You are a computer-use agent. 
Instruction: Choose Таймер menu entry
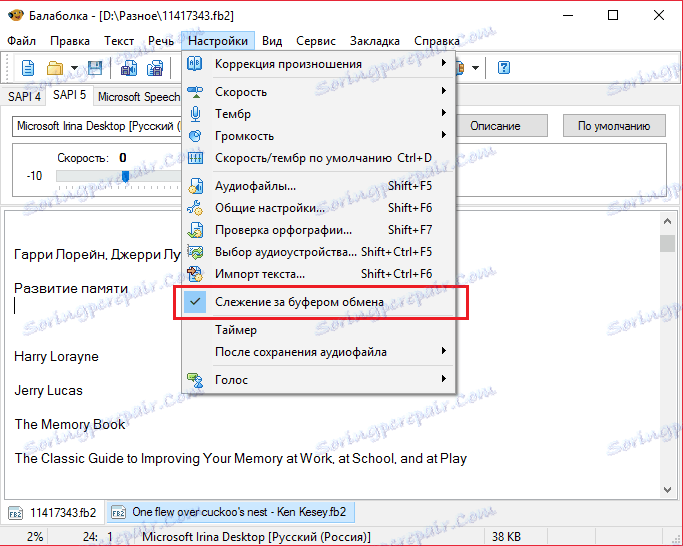coord(318,330)
